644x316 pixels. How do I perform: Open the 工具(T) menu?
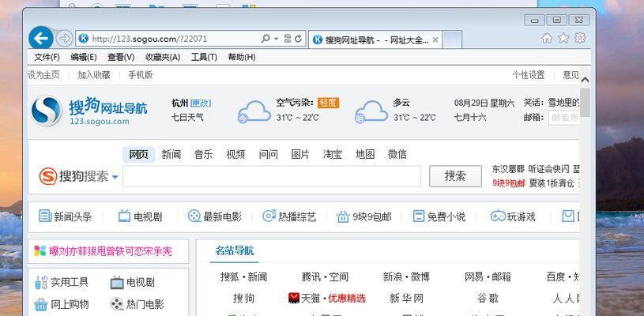(204, 57)
